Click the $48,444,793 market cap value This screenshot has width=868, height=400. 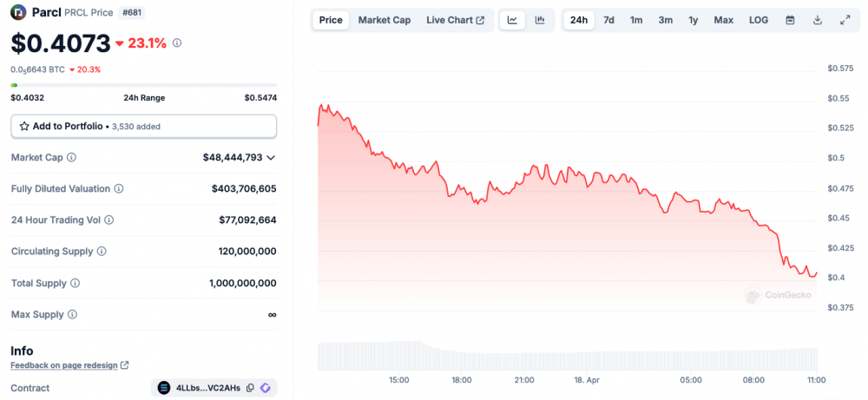233,157
